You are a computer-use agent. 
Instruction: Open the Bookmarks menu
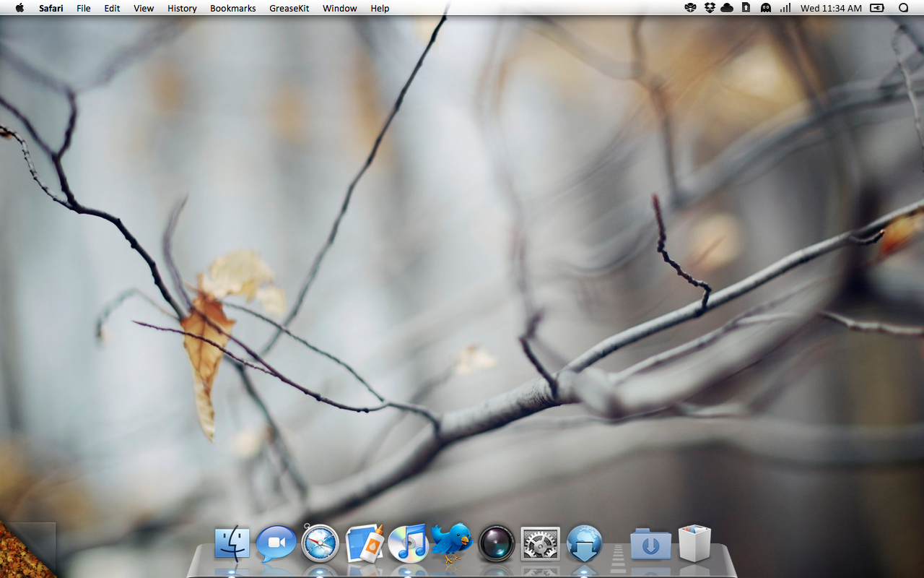232,8
